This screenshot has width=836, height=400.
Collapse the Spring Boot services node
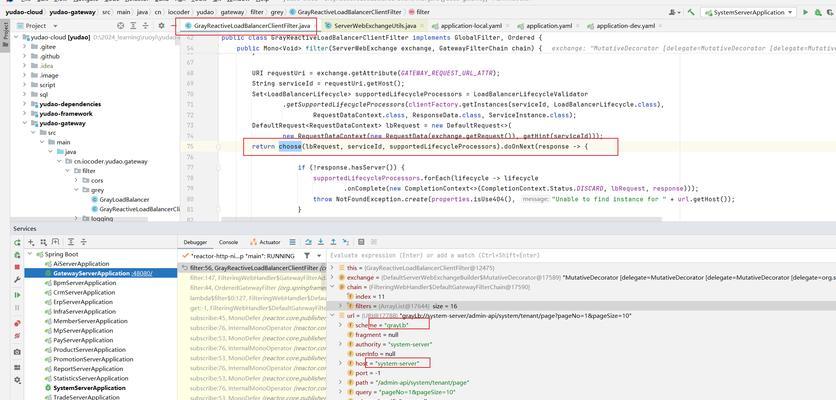tap(31, 254)
